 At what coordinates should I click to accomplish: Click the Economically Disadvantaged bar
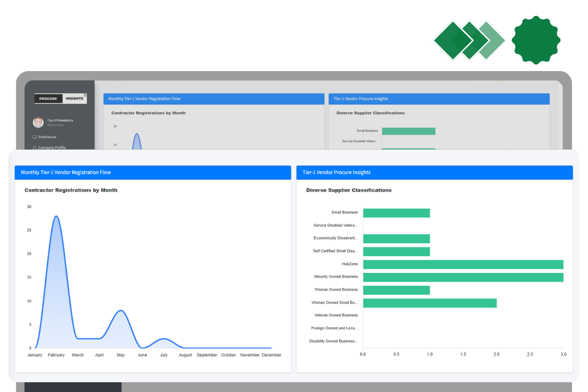(397, 239)
